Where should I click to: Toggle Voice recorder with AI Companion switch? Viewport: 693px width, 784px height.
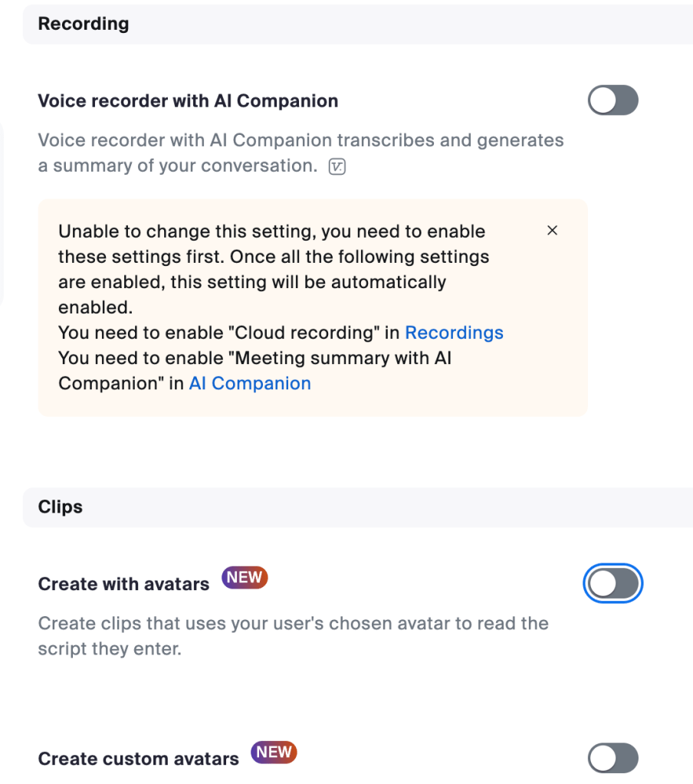coord(613,100)
